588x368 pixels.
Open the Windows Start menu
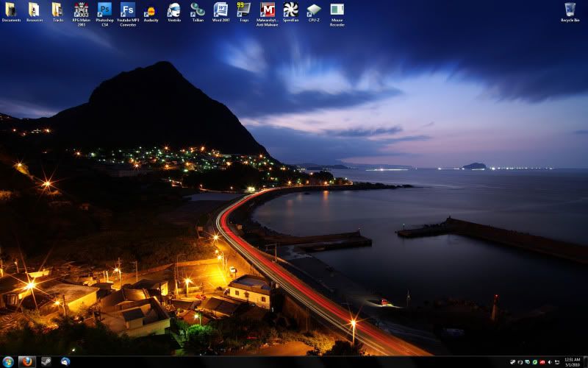tap(8, 362)
